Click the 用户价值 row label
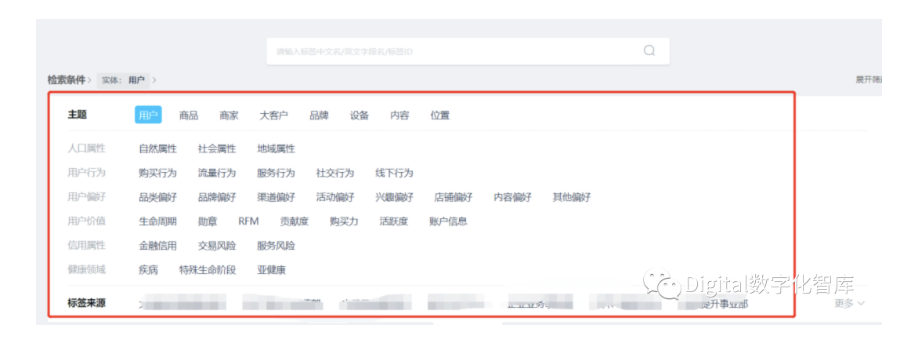The image size is (921, 364). [86, 221]
